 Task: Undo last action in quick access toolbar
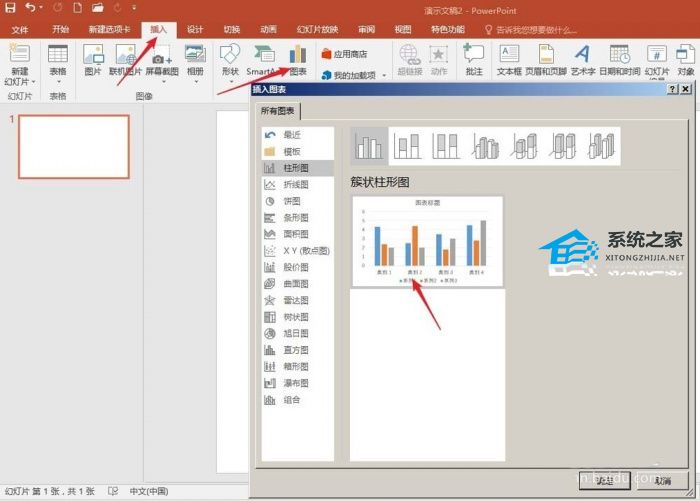30,8
